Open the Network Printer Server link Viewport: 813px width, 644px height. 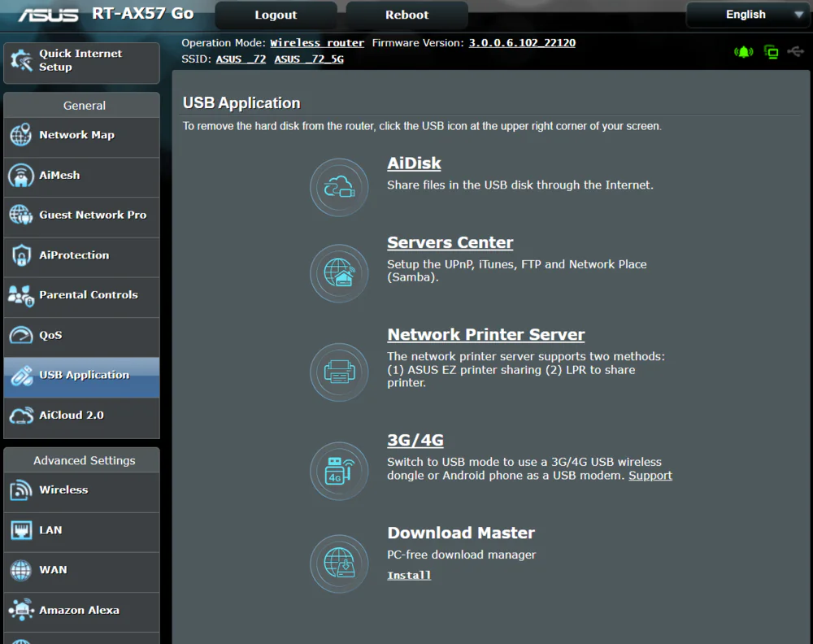pyautogui.click(x=486, y=335)
